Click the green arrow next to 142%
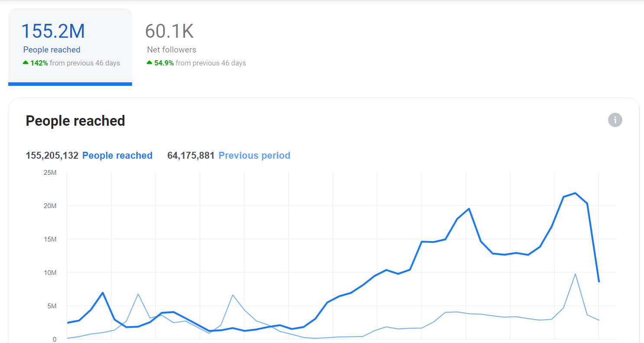Image resolution: width=644 pixels, height=343 pixels. click(26, 63)
